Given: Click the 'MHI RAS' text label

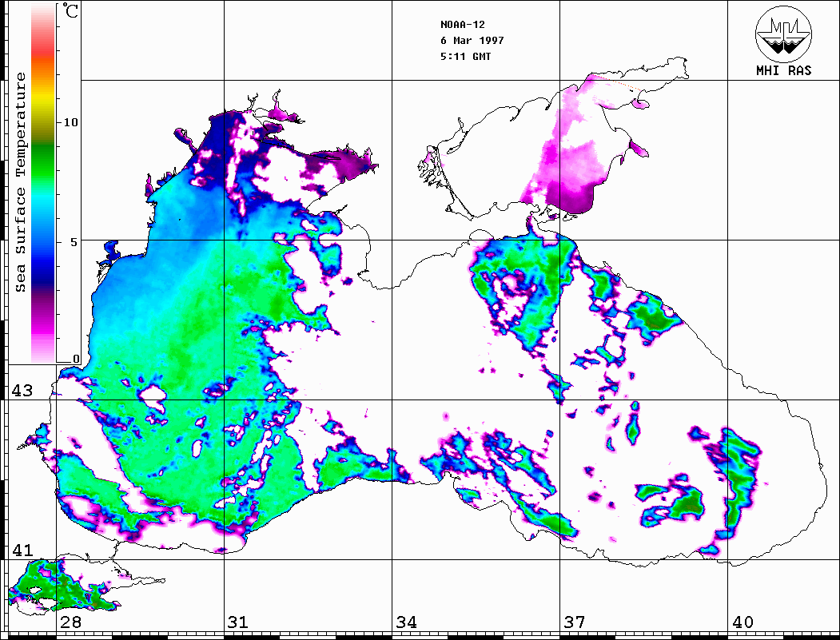Looking at the screenshot, I should pyautogui.click(x=783, y=70).
